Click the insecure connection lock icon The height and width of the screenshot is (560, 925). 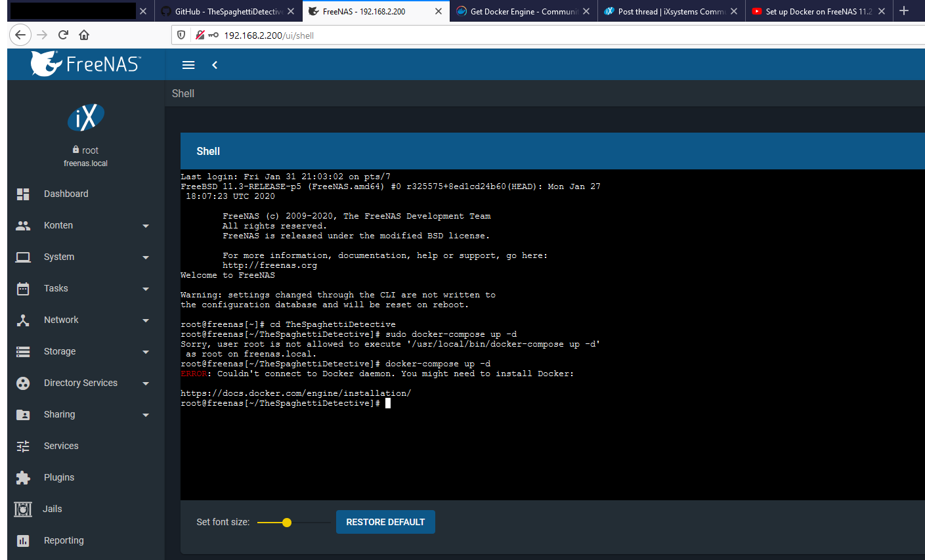click(200, 35)
